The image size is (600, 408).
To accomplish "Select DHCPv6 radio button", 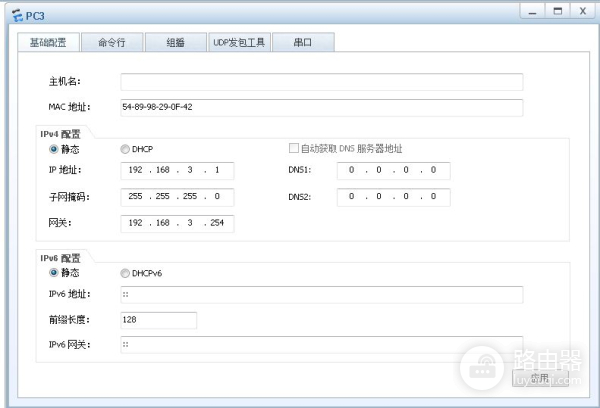I will pyautogui.click(x=125, y=273).
